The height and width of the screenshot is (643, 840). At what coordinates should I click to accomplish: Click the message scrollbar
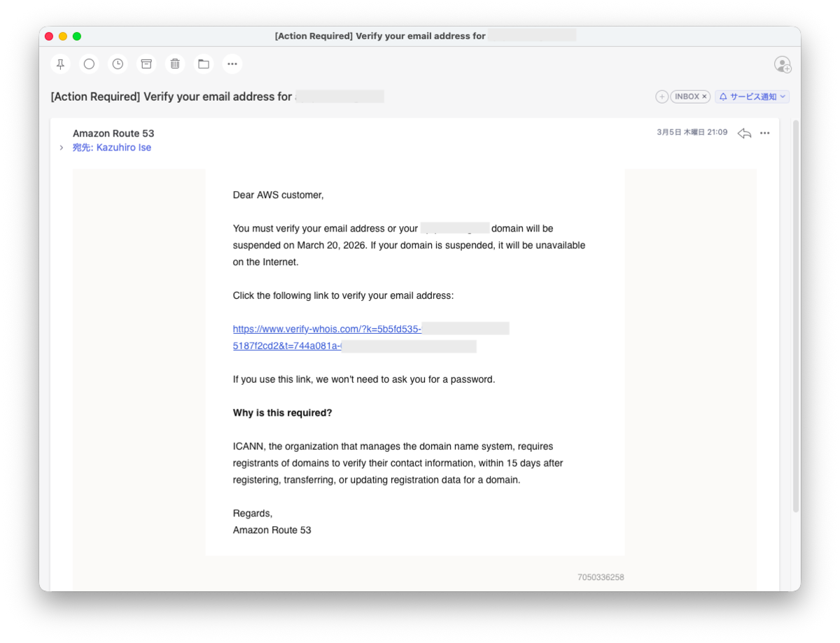click(x=795, y=316)
